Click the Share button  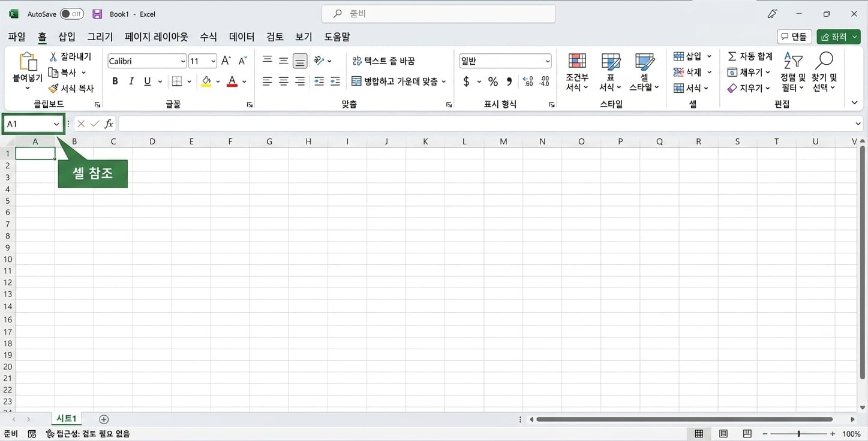(838, 37)
